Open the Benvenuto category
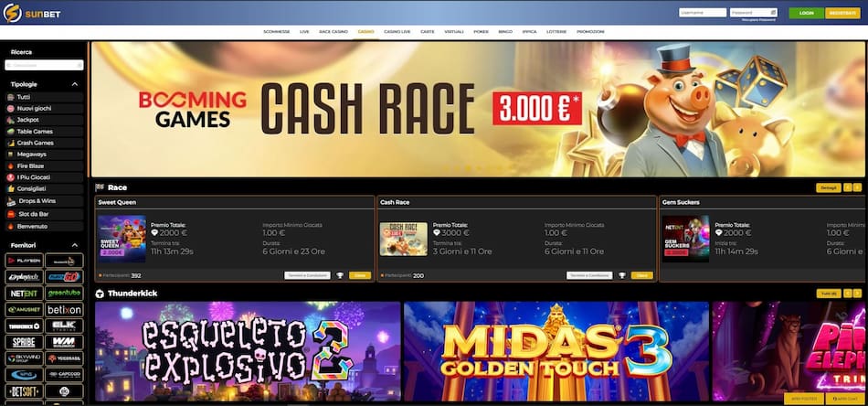868x406 pixels. (44, 227)
